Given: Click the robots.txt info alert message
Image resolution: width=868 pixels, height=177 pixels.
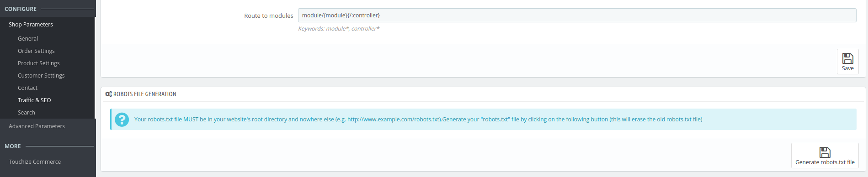Looking at the screenshot, I should pyautogui.click(x=418, y=120).
